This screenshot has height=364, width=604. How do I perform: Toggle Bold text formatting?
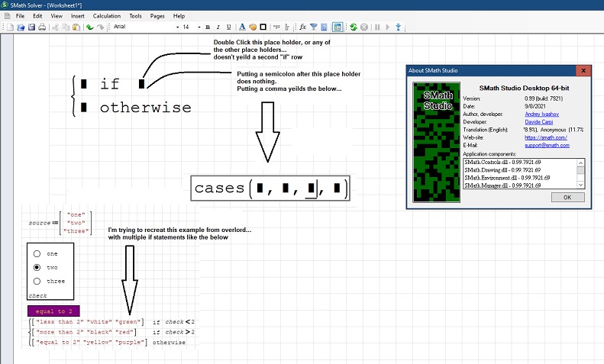(x=207, y=27)
